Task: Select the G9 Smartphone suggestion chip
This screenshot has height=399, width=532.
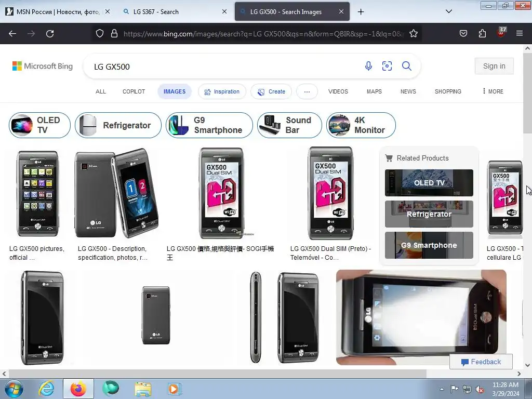Action: coord(209,125)
